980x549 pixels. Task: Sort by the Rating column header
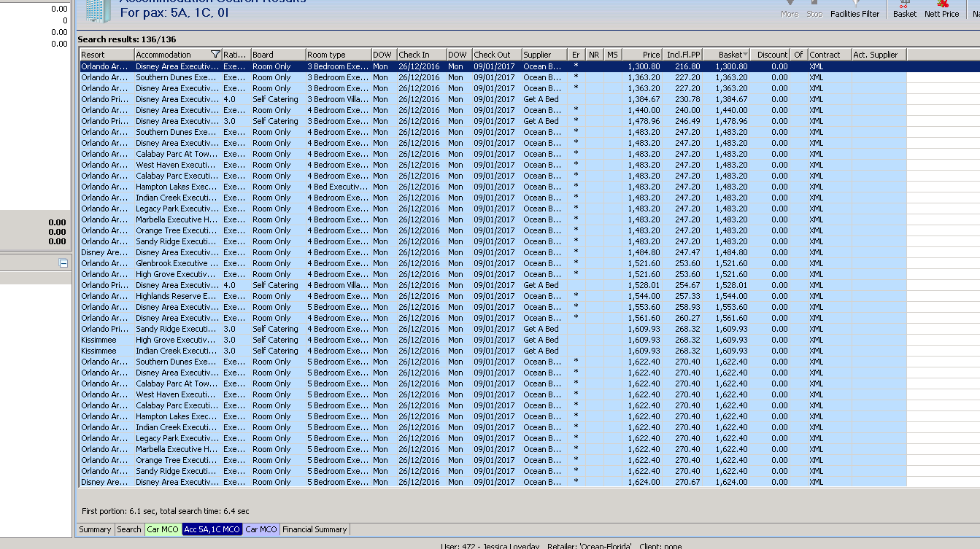(236, 55)
